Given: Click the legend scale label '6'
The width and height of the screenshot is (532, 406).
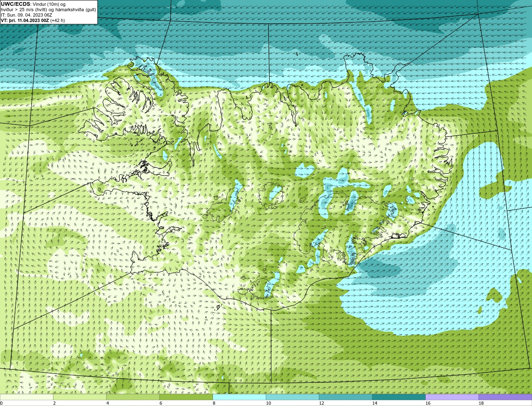Looking at the screenshot, I should pos(161,403).
